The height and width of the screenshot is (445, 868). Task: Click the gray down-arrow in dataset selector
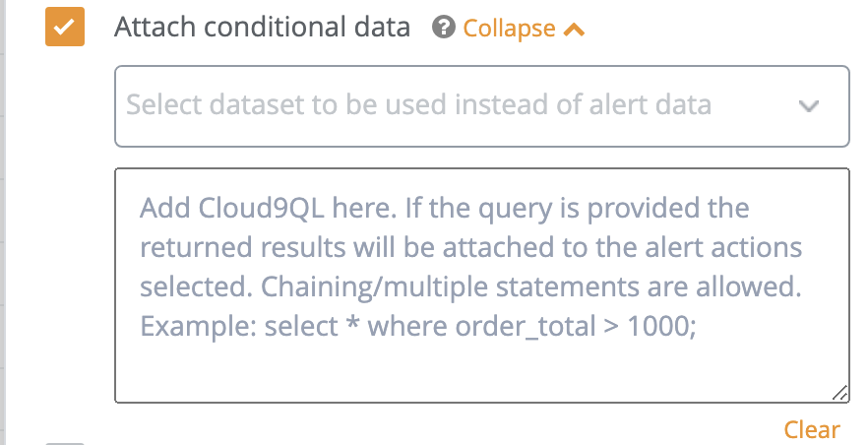click(x=809, y=106)
